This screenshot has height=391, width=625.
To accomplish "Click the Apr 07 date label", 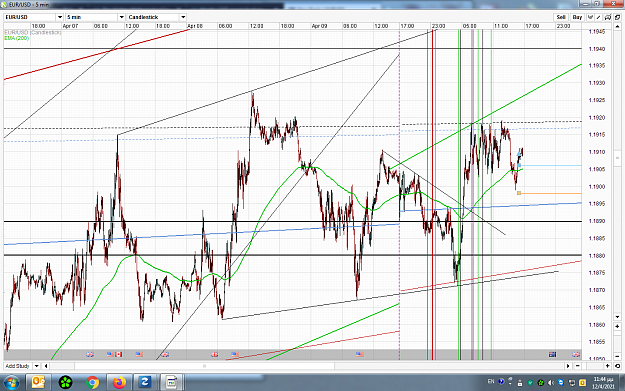I will tap(70, 26).
